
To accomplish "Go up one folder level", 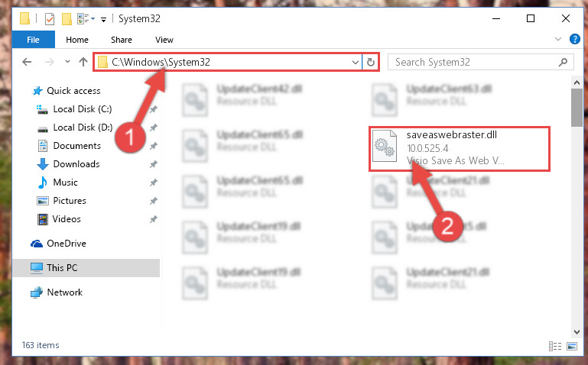I will (x=83, y=62).
